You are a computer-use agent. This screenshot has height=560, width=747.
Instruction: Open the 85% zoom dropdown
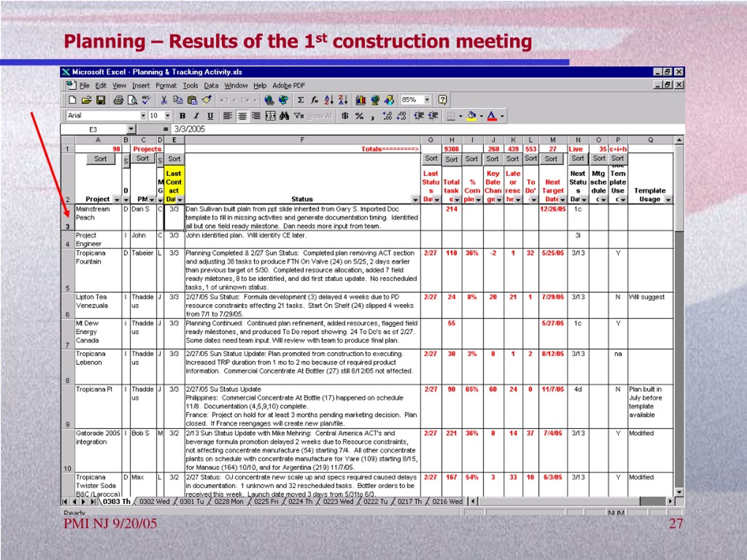[427, 100]
